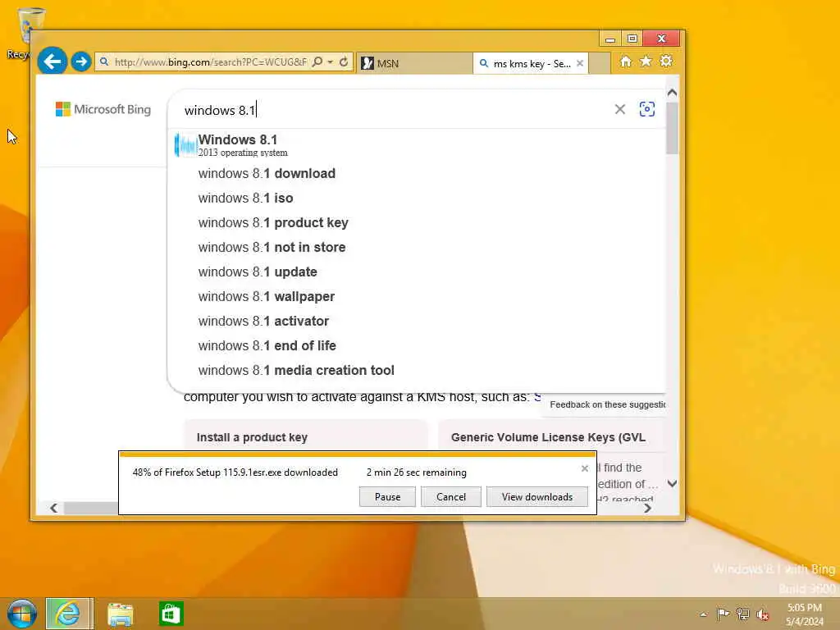
Task: Open the Windows Start button
Action: click(x=21, y=614)
